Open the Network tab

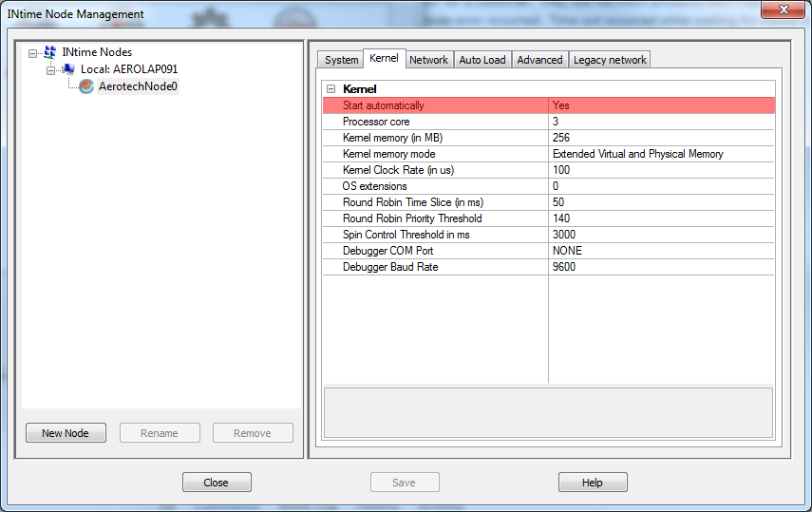[428, 60]
